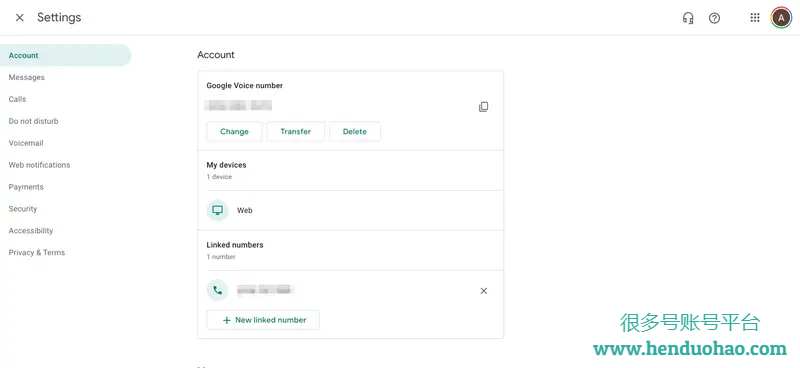Copy the Google Voice number

483,107
